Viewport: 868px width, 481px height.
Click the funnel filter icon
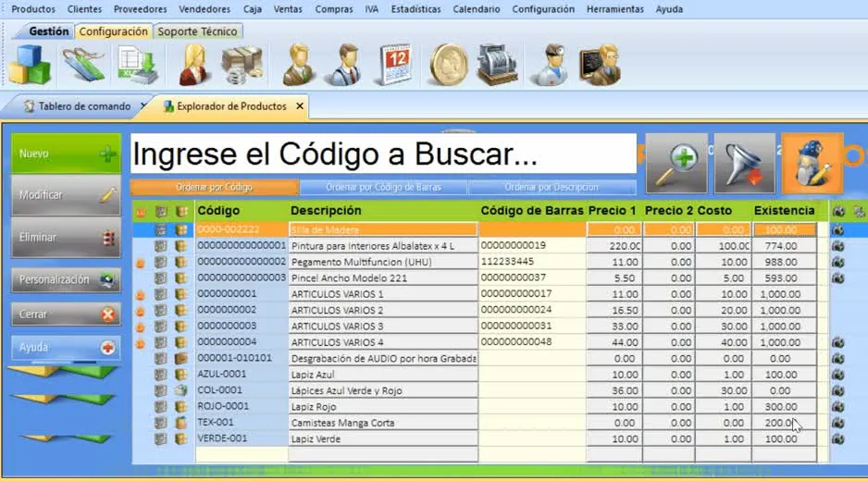click(x=745, y=164)
